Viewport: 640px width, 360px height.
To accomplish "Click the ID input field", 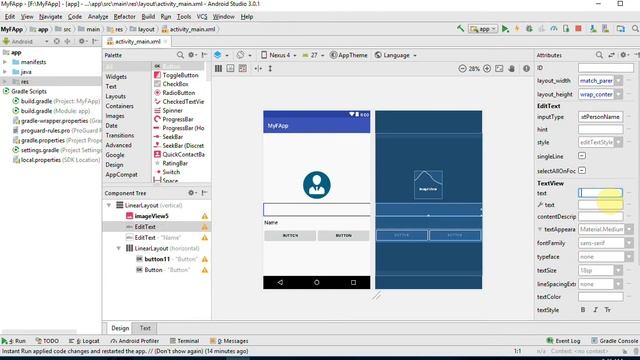I will (x=606, y=68).
